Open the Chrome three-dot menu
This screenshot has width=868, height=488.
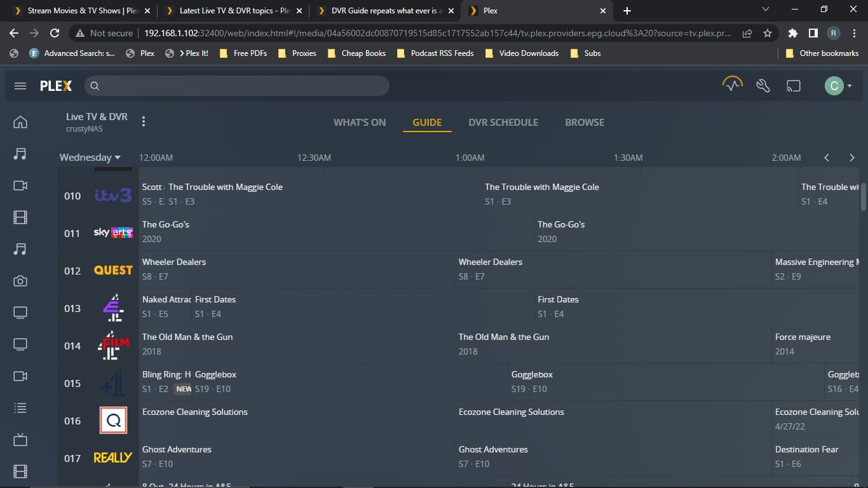(x=854, y=33)
